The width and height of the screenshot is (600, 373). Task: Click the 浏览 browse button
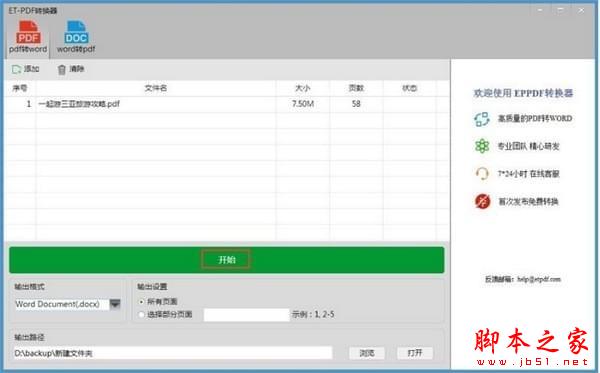pyautogui.click(x=367, y=353)
